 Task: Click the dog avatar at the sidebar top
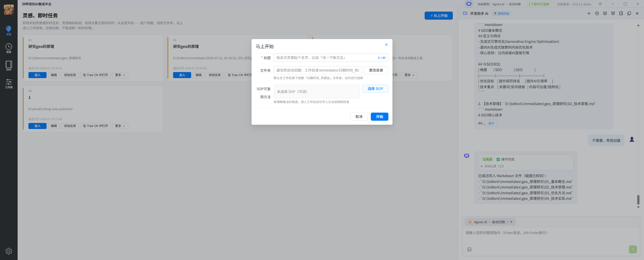[x=9, y=9]
